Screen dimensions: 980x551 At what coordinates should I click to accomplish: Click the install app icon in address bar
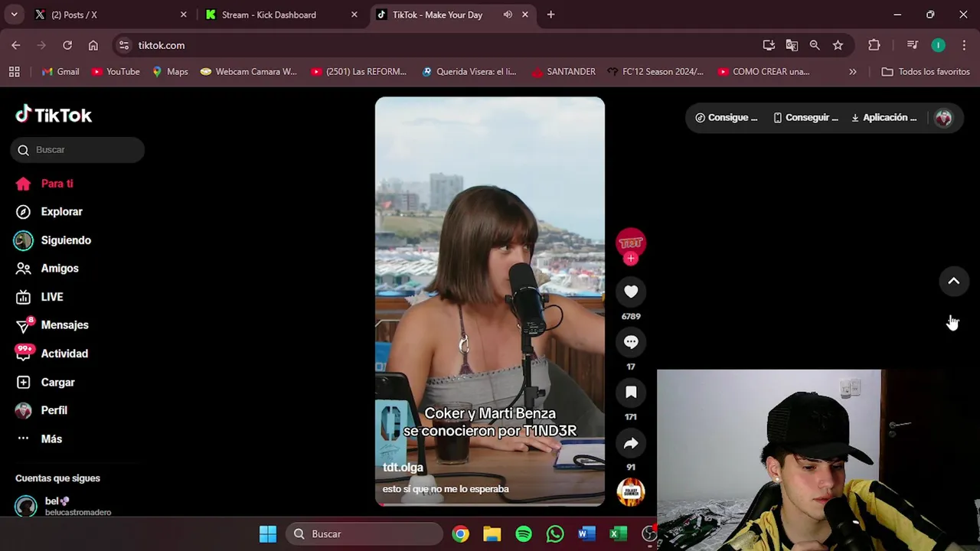tap(769, 45)
